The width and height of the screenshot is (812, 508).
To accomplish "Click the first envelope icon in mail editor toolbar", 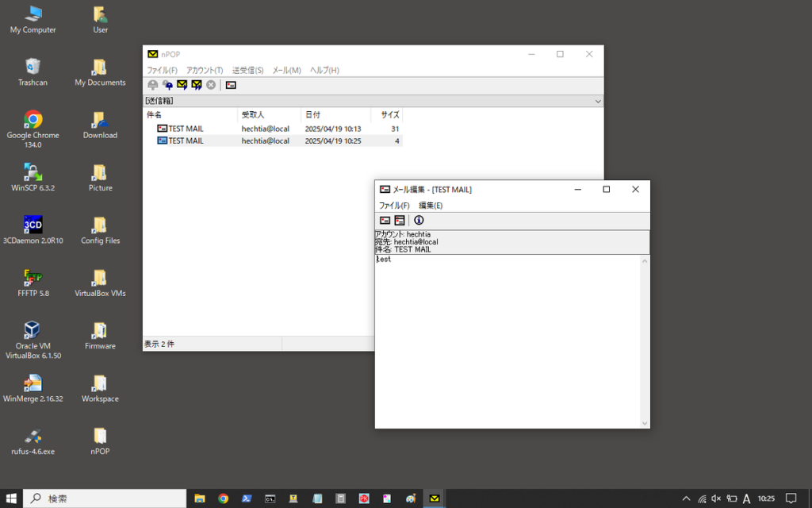I will click(x=385, y=220).
